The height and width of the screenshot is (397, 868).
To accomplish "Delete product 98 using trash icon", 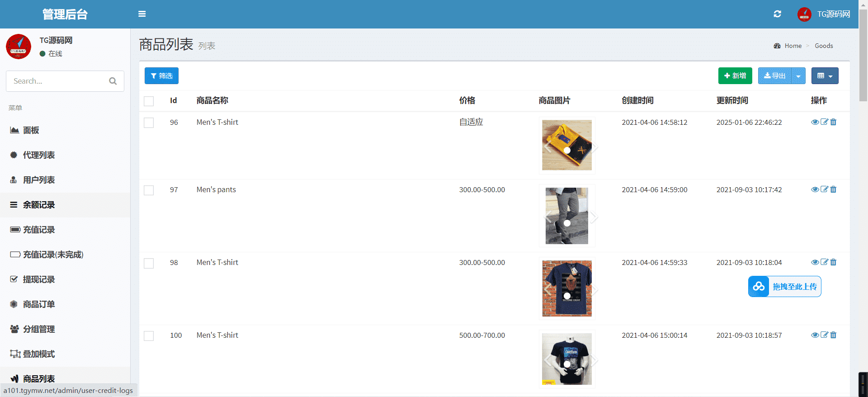I will [833, 262].
